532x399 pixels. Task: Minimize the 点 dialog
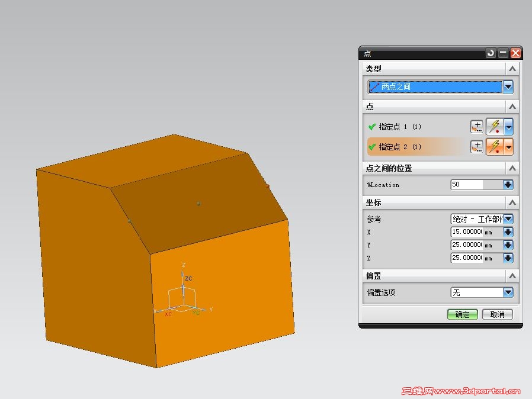503,53
